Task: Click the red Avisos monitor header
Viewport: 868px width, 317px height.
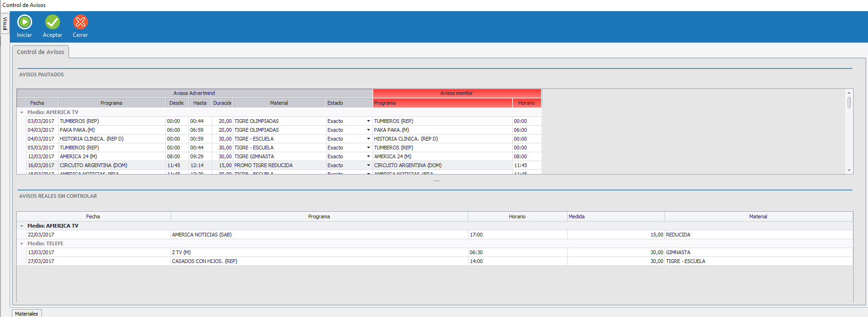Action: click(x=456, y=93)
